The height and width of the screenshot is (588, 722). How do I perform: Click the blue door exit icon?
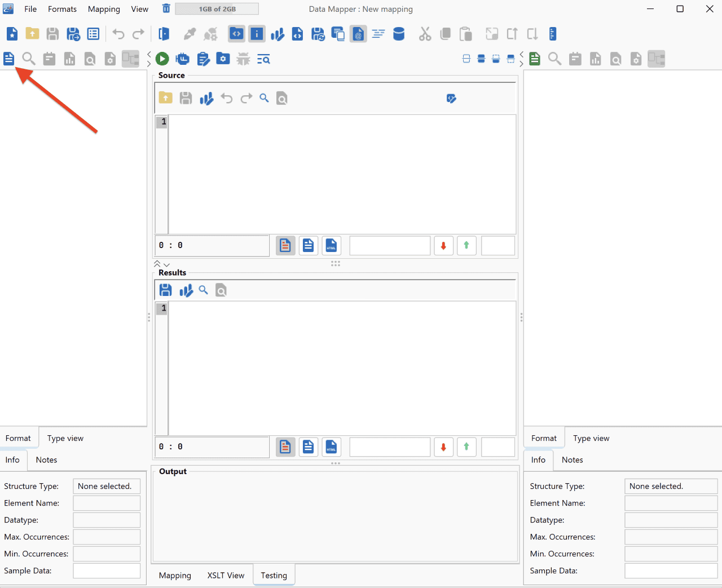pyautogui.click(x=164, y=34)
